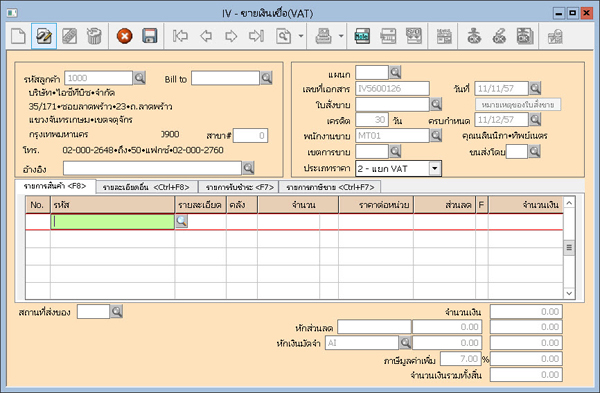The width and height of the screenshot is (600, 393).
Task: Click the อ้างอิง reference input field
Action: (x=152, y=168)
